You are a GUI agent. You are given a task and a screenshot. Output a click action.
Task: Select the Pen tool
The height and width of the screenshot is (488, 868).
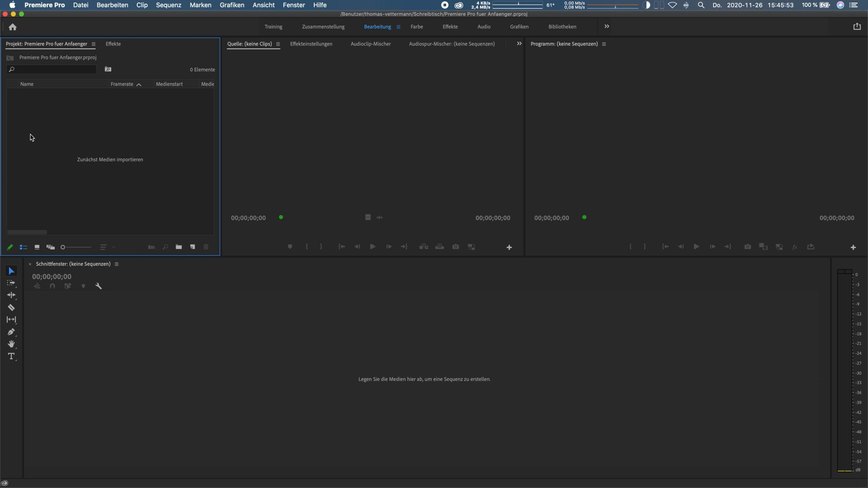click(x=11, y=332)
